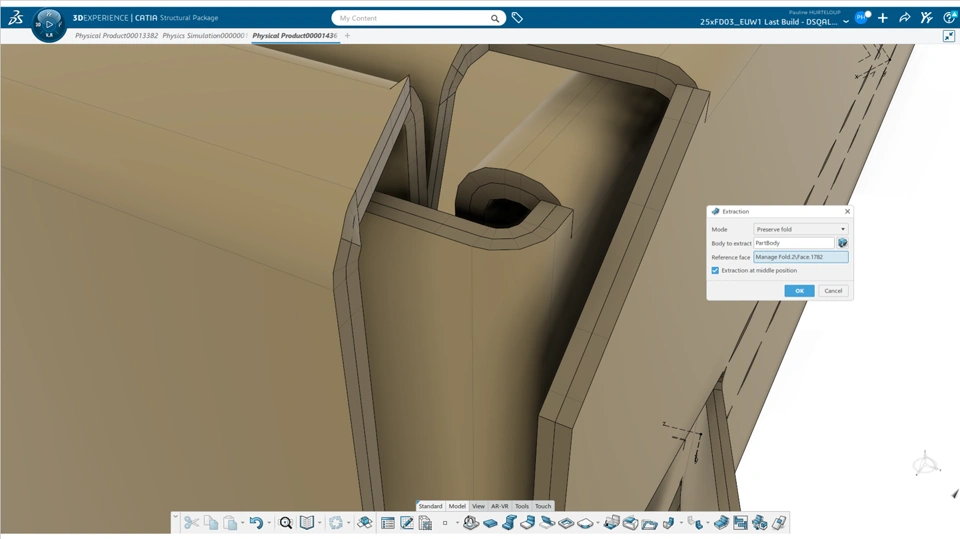Viewport: 960px width, 539px height.
Task: Open the book icon dropdown arrow
Action: 320,523
